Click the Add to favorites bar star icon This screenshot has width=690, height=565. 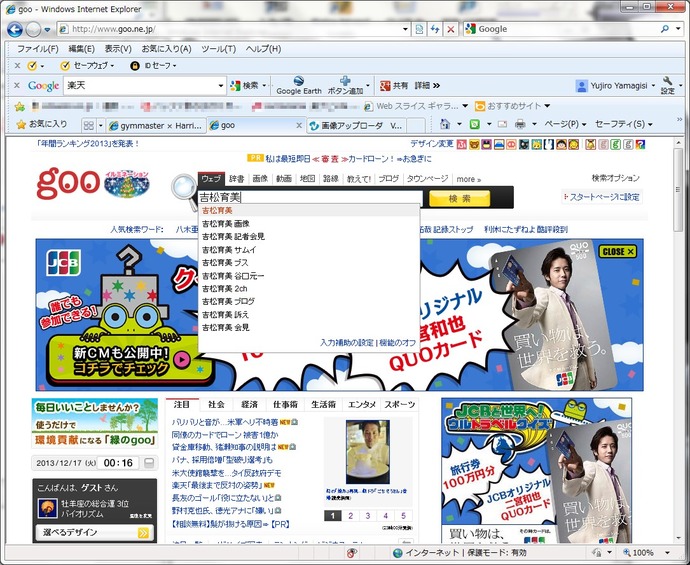point(20,106)
